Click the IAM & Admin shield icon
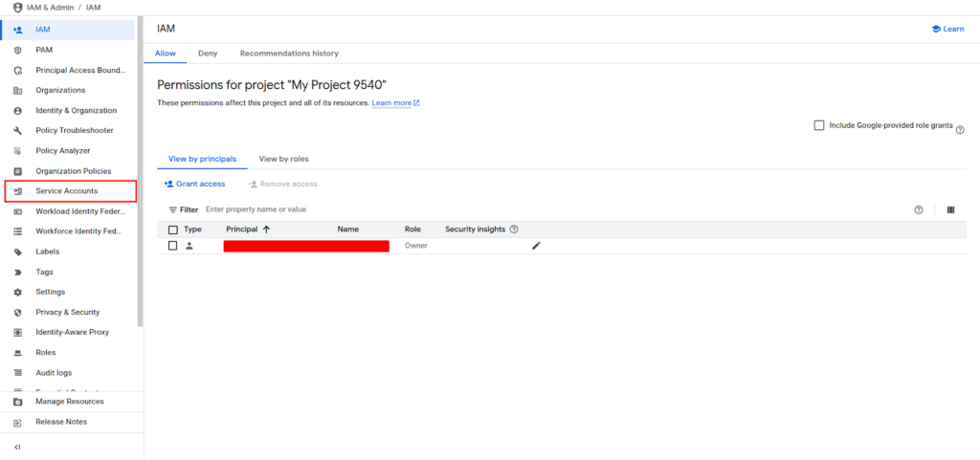980x460 pixels. (17, 8)
